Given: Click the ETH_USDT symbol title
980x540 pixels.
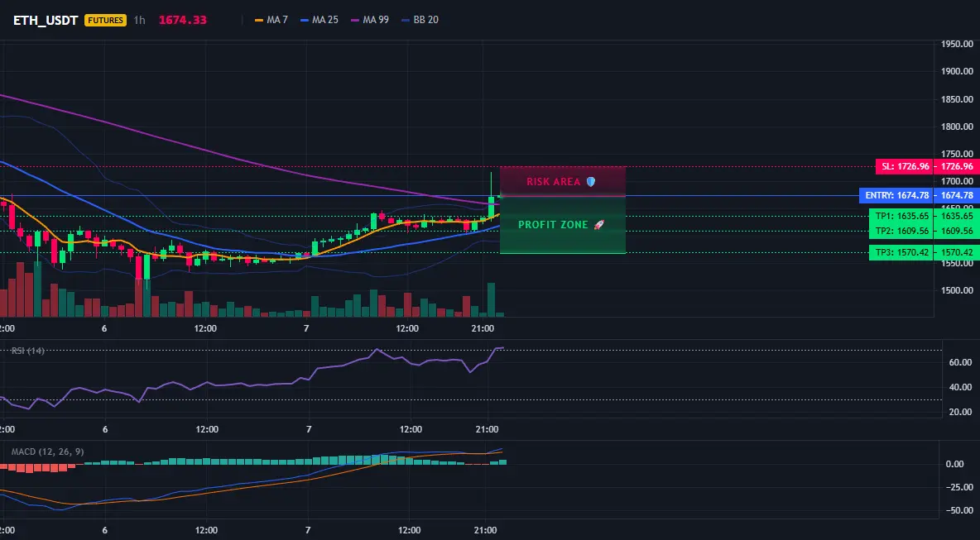Looking at the screenshot, I should click(46, 20).
